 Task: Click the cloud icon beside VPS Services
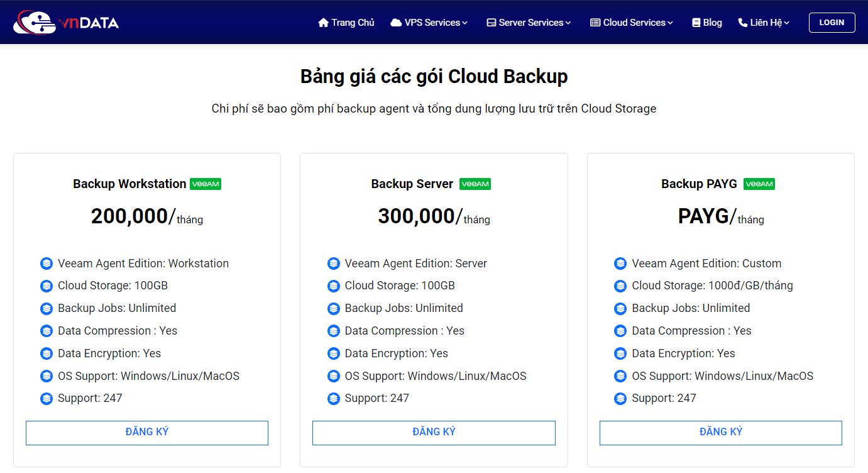(x=396, y=23)
